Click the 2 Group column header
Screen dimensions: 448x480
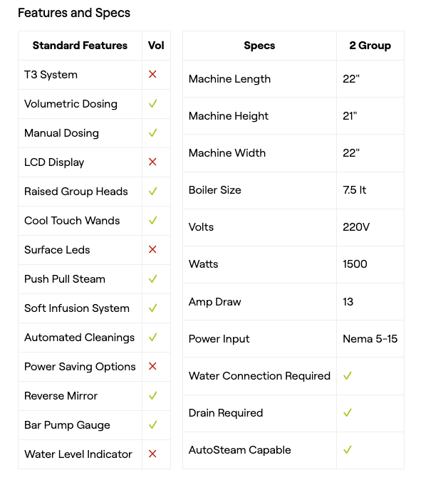[370, 46]
